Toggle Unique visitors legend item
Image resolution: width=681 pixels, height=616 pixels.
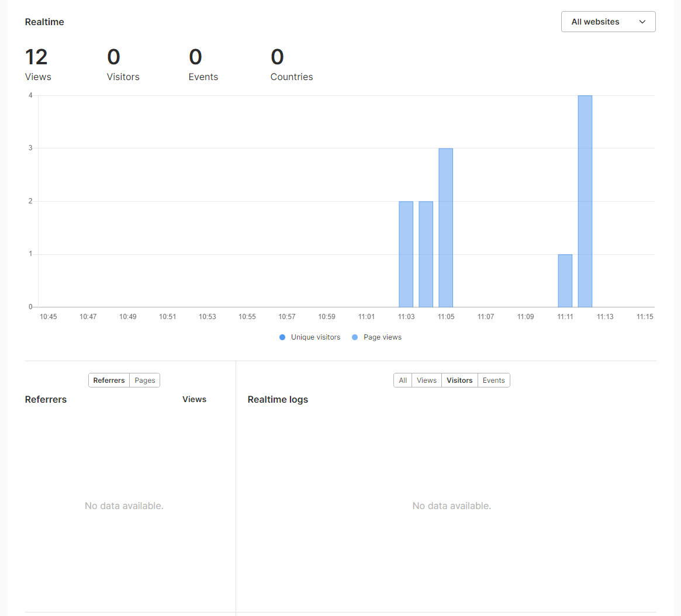(310, 337)
